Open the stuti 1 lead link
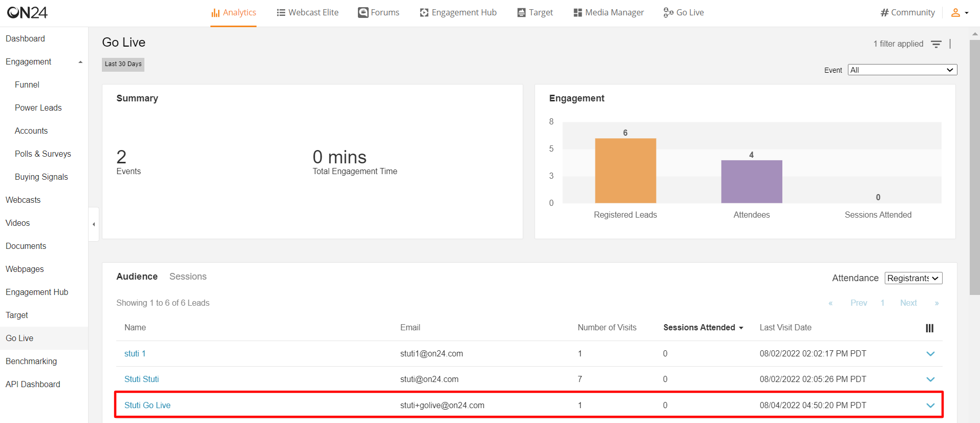Viewport: 980px width, 423px height. [135, 353]
